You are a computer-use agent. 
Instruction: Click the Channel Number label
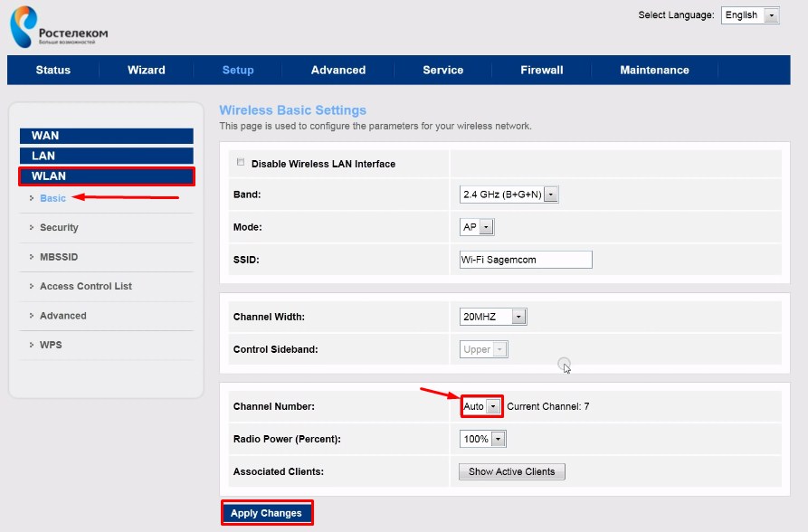tap(273, 406)
